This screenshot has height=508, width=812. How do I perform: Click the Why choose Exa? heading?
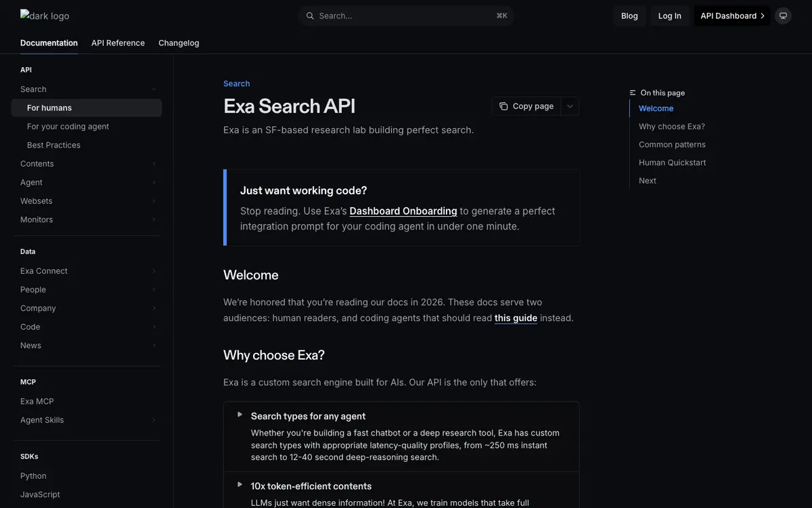tap(274, 356)
